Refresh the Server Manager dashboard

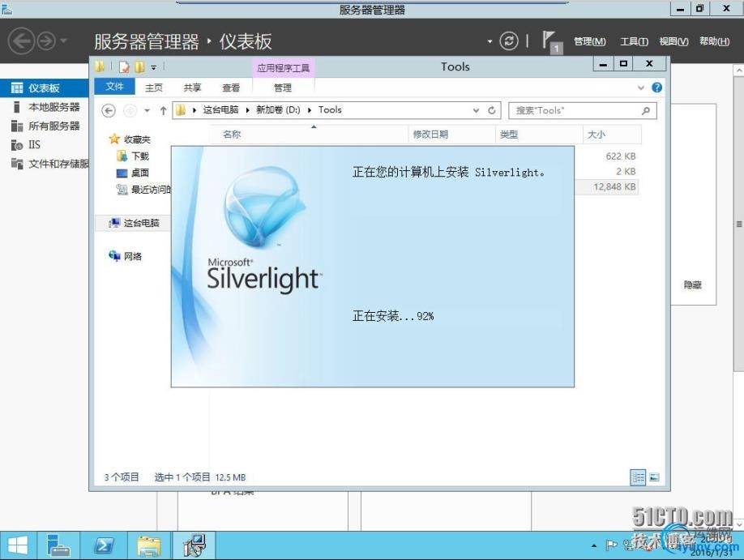[509, 41]
